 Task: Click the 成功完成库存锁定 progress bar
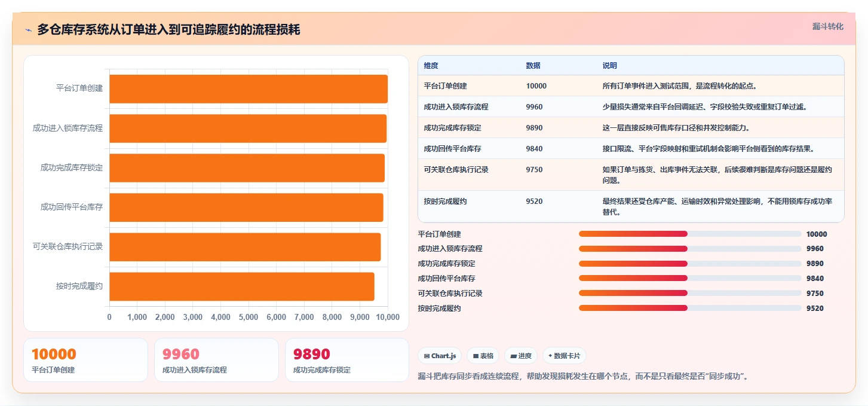click(690, 264)
